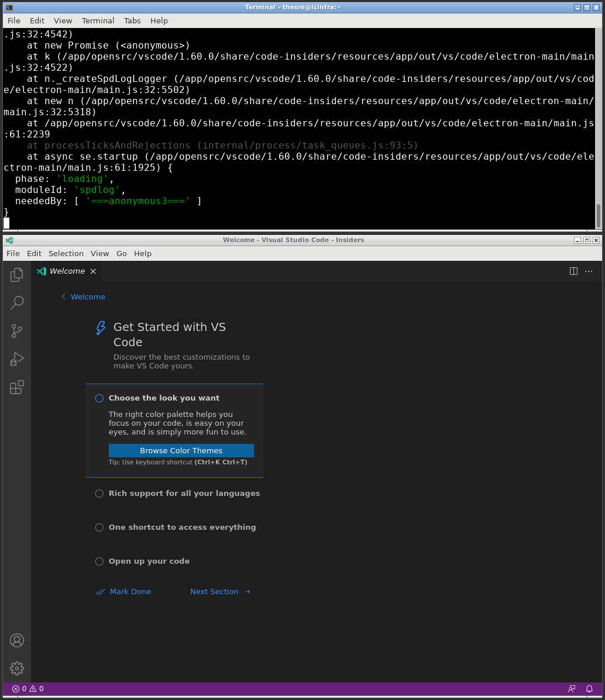Click split editor right icon

click(574, 271)
